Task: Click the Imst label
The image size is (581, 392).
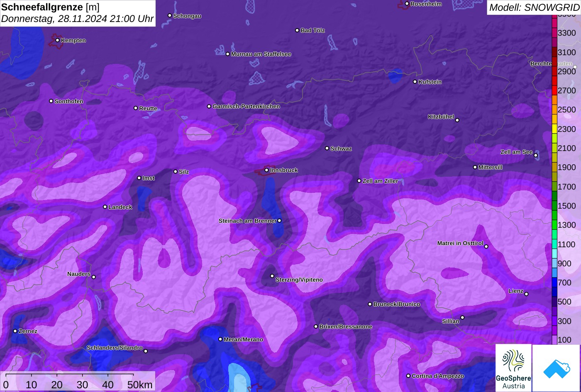Action: (x=149, y=178)
